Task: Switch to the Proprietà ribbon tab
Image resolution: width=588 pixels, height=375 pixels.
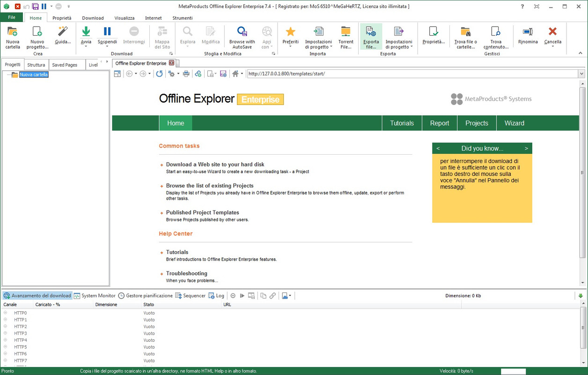Action: coord(62,18)
